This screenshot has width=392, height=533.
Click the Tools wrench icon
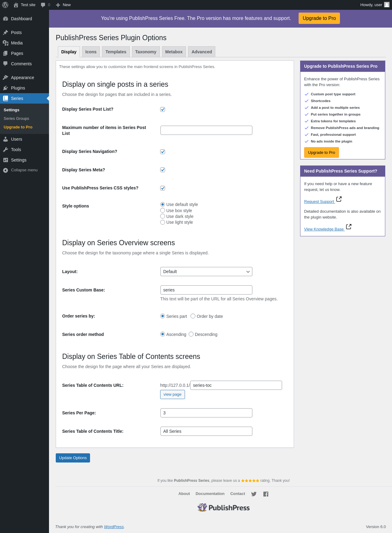point(6,150)
